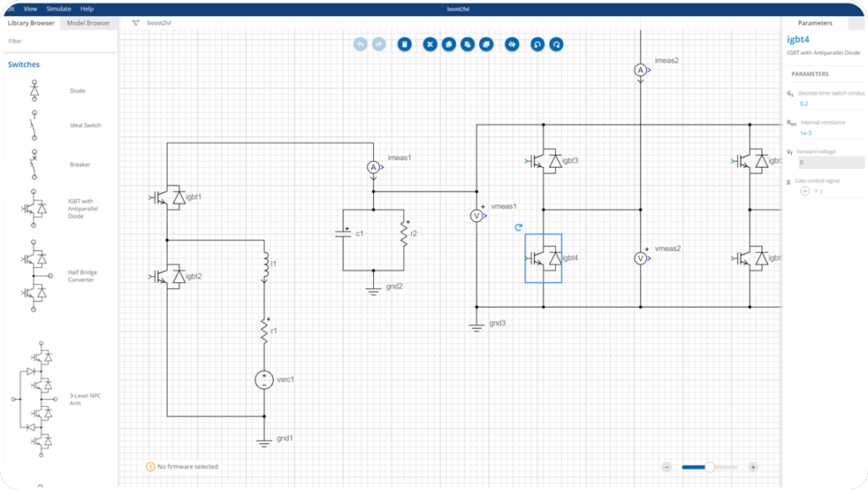Select the Half Bridge Converter library symbol

point(36,276)
